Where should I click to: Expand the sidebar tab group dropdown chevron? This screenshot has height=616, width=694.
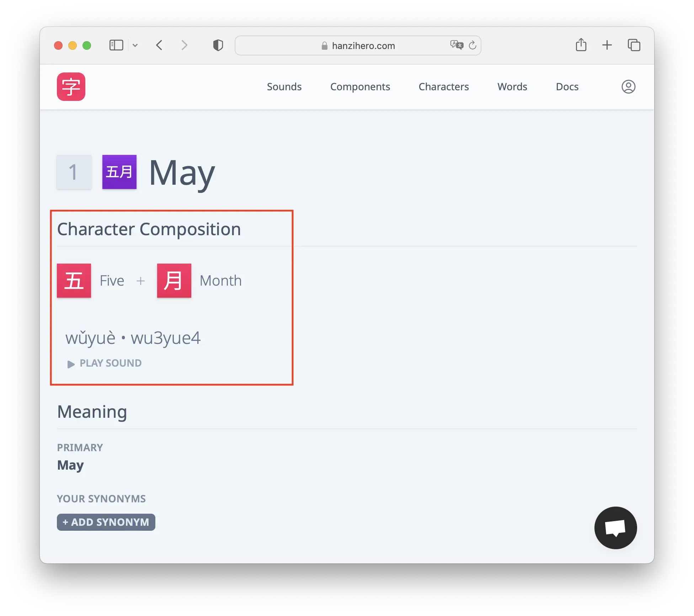click(135, 45)
